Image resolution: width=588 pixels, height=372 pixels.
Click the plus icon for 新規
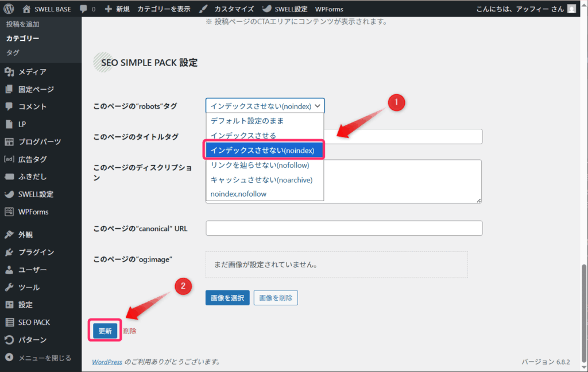(109, 9)
